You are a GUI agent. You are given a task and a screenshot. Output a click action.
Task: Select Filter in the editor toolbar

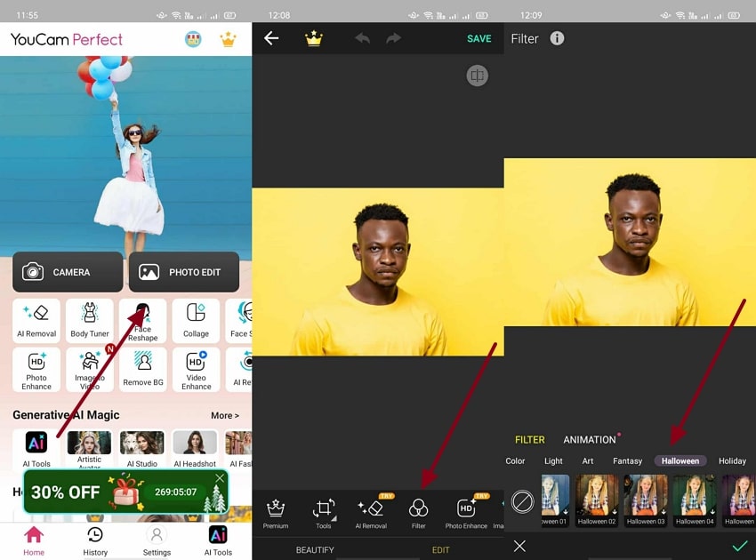coord(419,514)
